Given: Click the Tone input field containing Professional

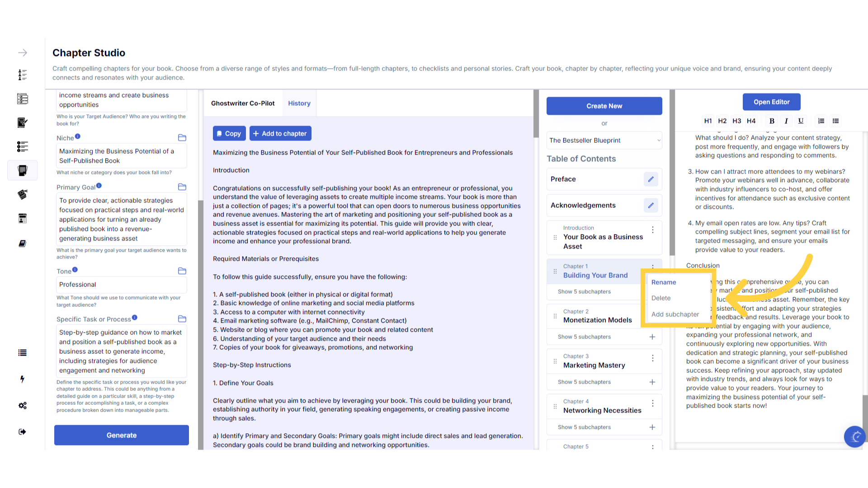Looking at the screenshot, I should click(121, 284).
